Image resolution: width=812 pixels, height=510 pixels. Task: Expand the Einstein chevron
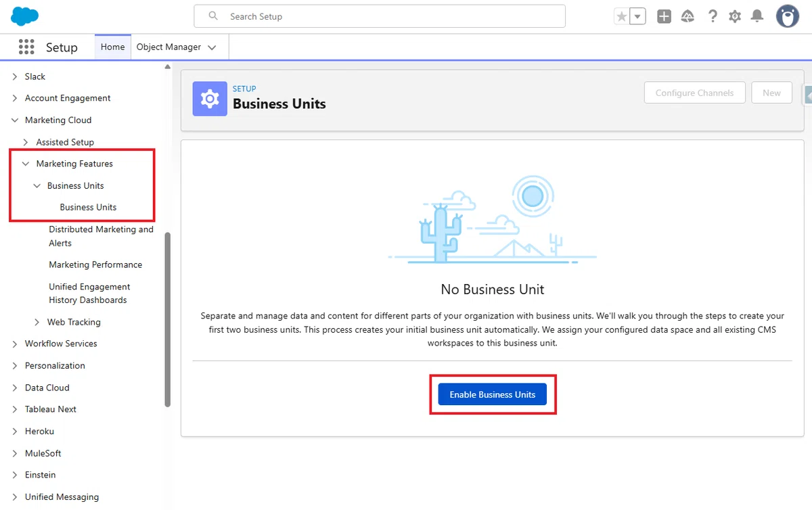15,475
